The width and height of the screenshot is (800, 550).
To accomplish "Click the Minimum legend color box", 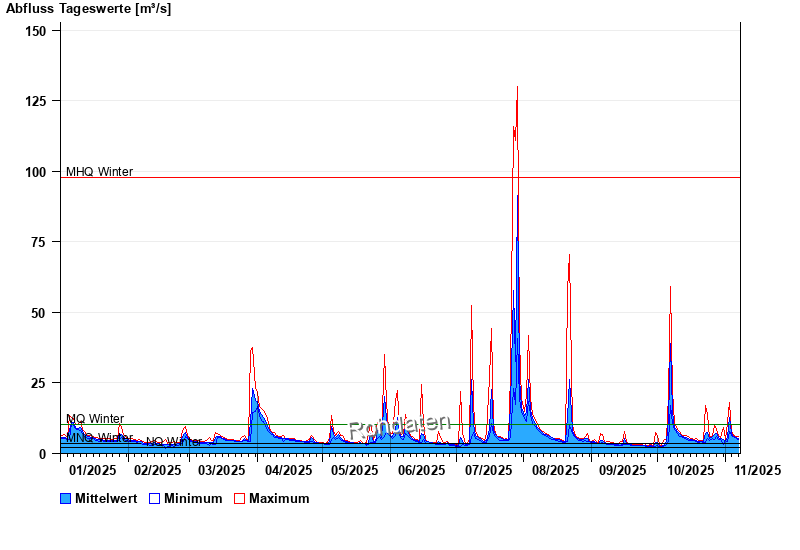I will click(x=155, y=498).
